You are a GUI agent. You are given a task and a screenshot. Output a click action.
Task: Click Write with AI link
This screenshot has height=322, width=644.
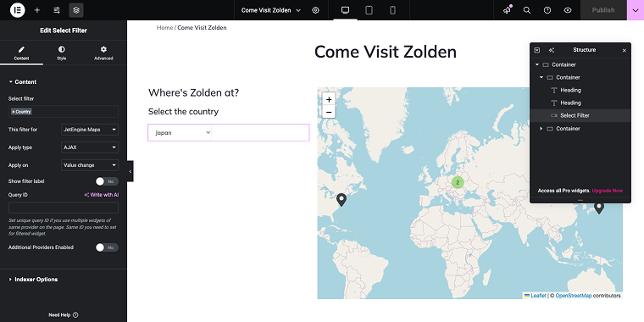[101, 195]
